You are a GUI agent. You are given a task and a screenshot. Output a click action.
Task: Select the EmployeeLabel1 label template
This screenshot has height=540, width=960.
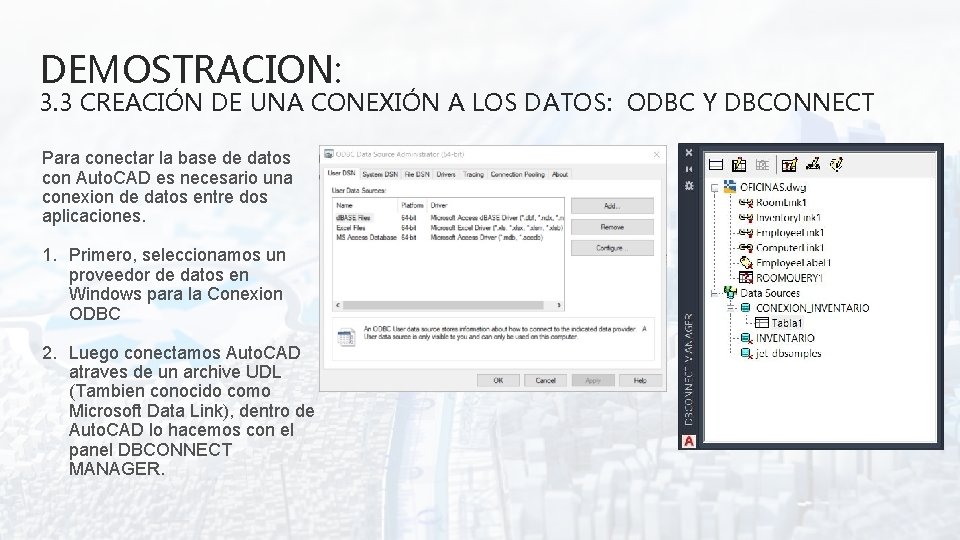[x=785, y=263]
